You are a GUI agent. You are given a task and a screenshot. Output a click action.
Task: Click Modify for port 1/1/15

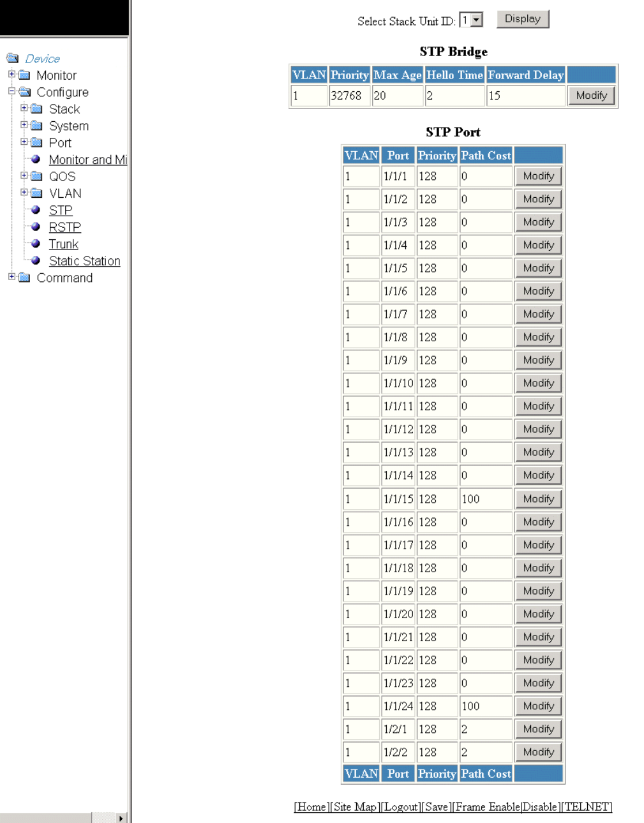coord(539,499)
